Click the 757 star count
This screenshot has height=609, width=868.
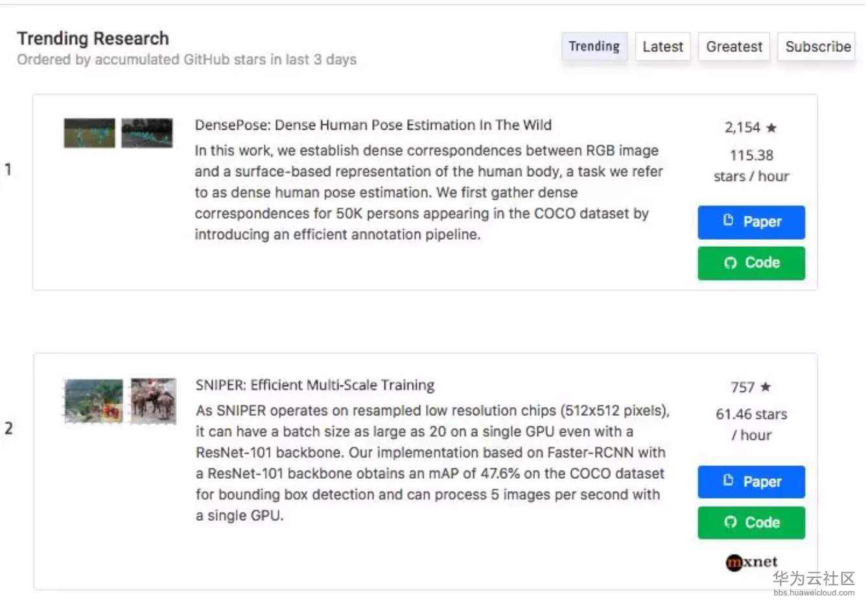[x=742, y=387]
